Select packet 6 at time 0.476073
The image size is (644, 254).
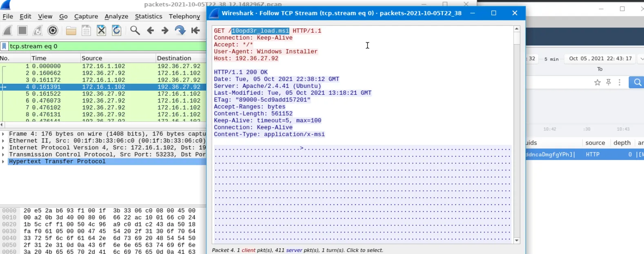click(x=103, y=100)
